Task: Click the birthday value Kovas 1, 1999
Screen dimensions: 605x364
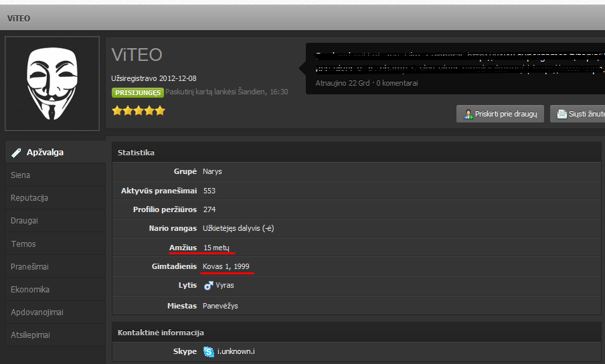Action: 226,266
